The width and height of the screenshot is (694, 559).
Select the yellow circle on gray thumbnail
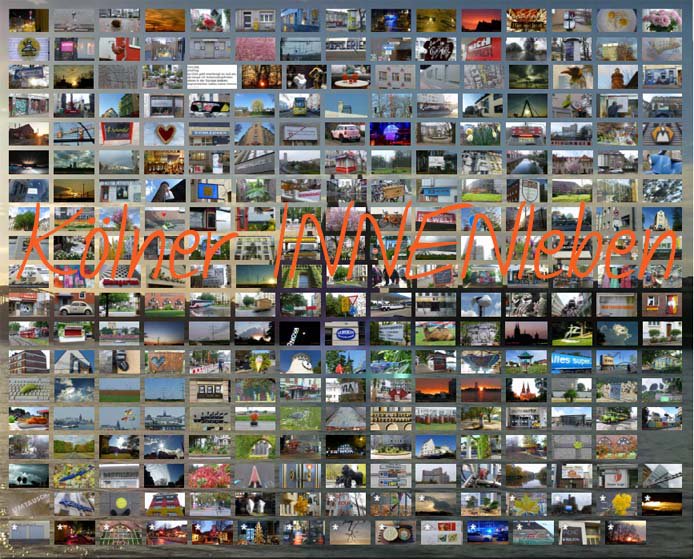(120, 505)
